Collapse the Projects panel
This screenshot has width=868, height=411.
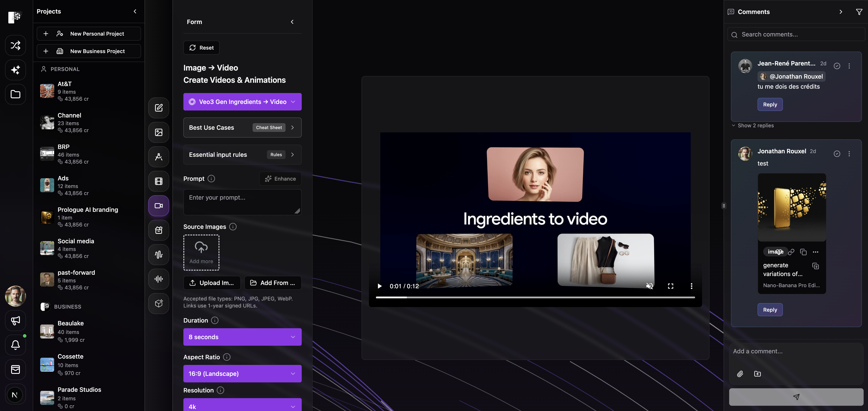pyautogui.click(x=135, y=11)
